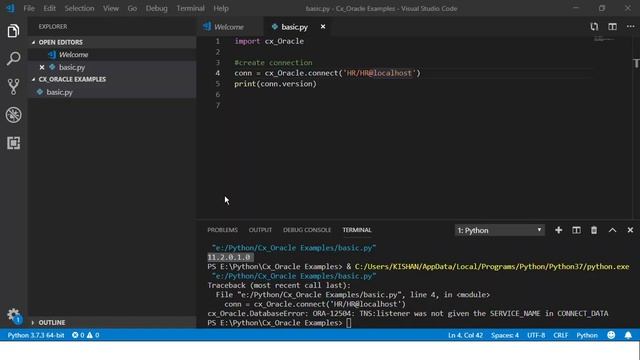The height and width of the screenshot is (360, 640).
Task: Open the editor More Actions menu
Action: tap(630, 27)
